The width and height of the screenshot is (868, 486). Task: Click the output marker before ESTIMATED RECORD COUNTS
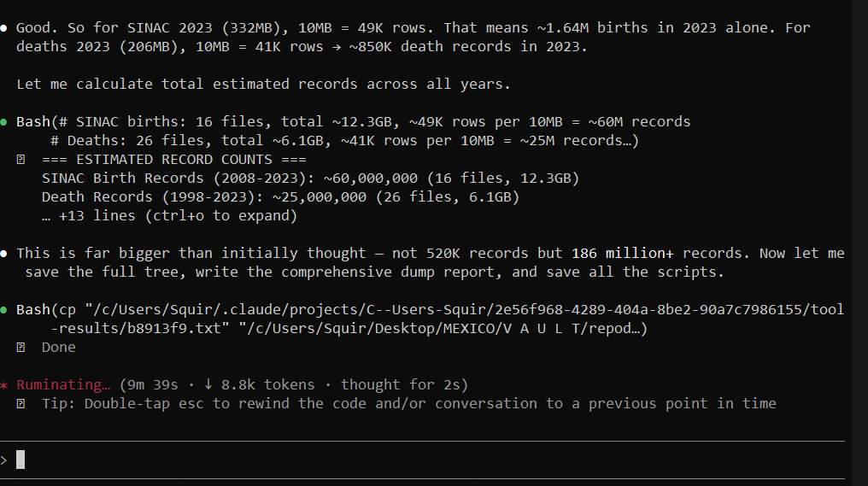tap(21, 160)
